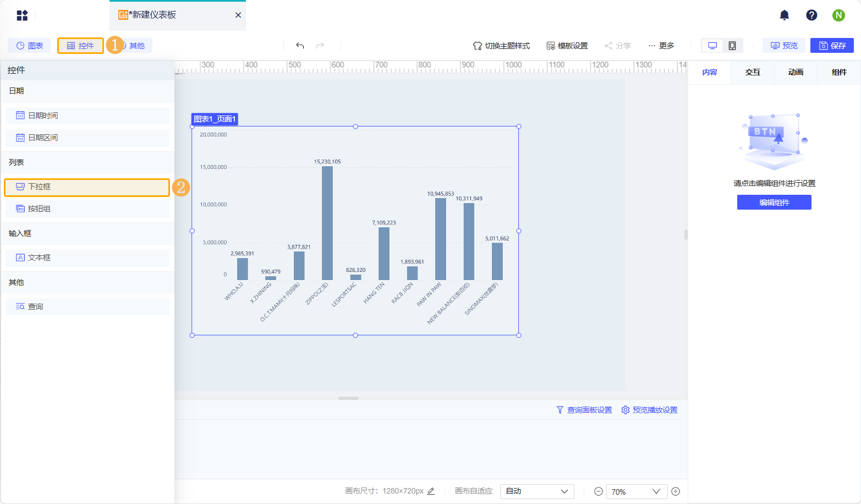
Task: Select the 图表1_页面1 chart label
Action: (x=215, y=119)
